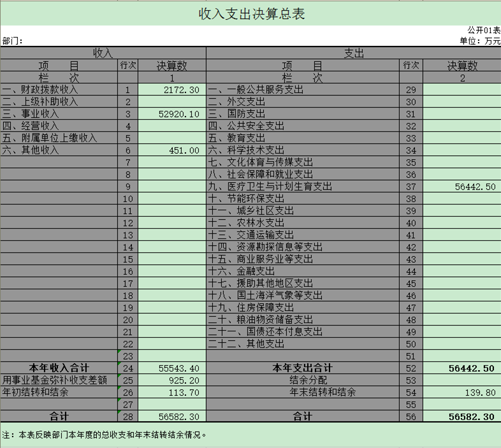This screenshot has width=501, height=448.
Task: Select the 本年支出合计 label cell
Action: tap(302, 368)
